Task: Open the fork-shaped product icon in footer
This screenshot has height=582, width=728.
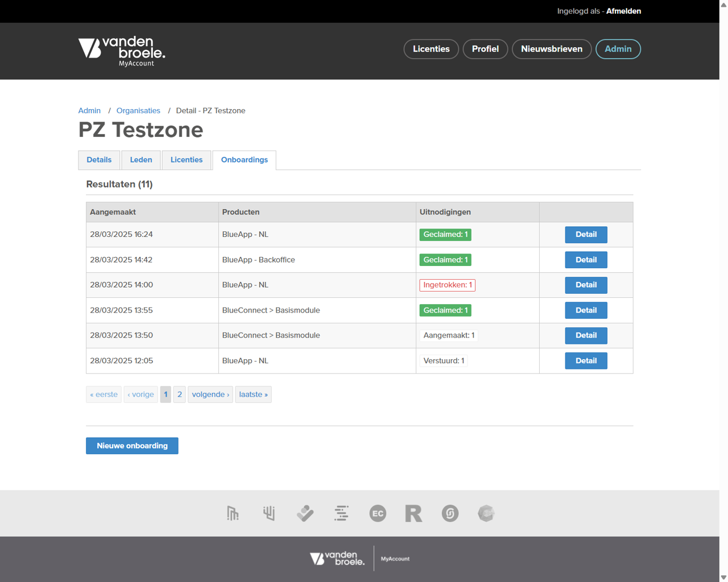Action: coord(269,513)
